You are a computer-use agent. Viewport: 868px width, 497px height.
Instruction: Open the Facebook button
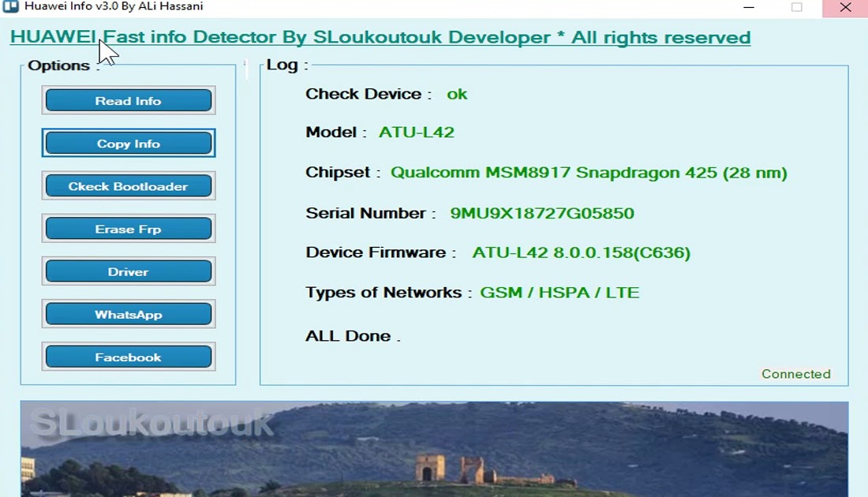(x=129, y=357)
